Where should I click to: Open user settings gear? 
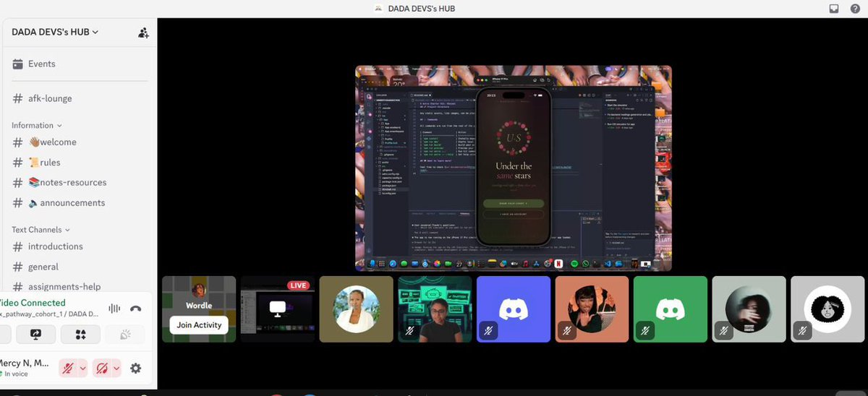[x=135, y=369]
